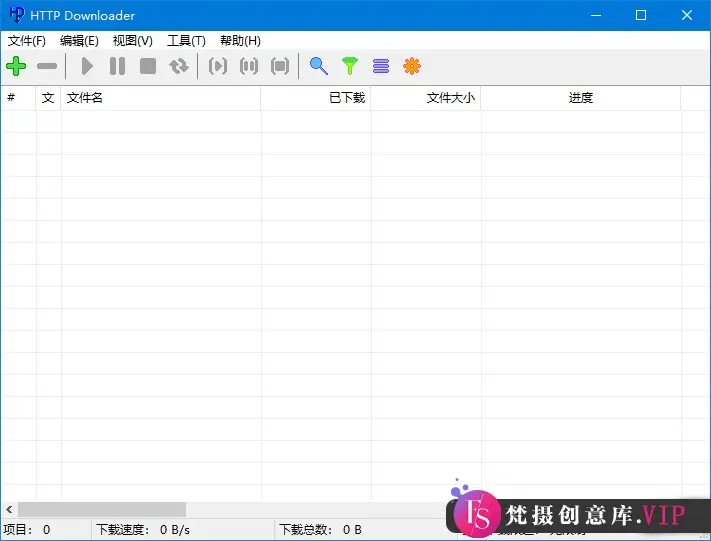Screen dimensions: 711x541
Task: Click the green funnel filter icon
Action: pos(350,66)
